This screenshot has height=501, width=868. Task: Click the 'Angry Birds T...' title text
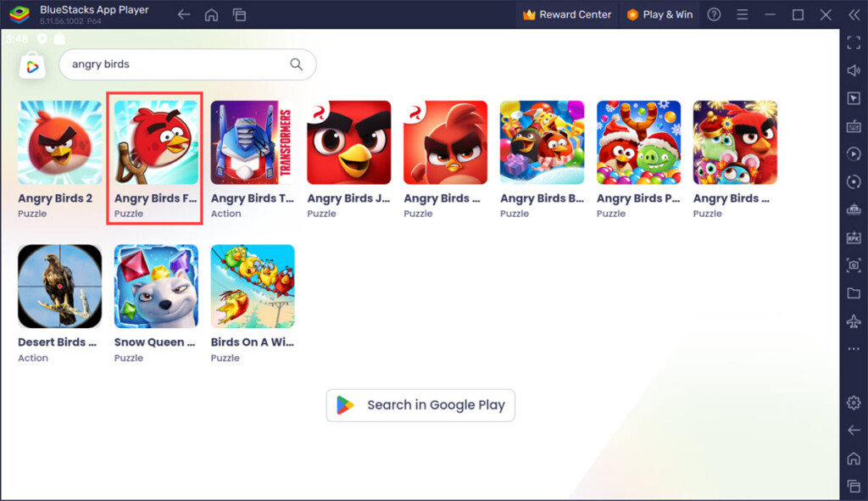click(x=252, y=198)
